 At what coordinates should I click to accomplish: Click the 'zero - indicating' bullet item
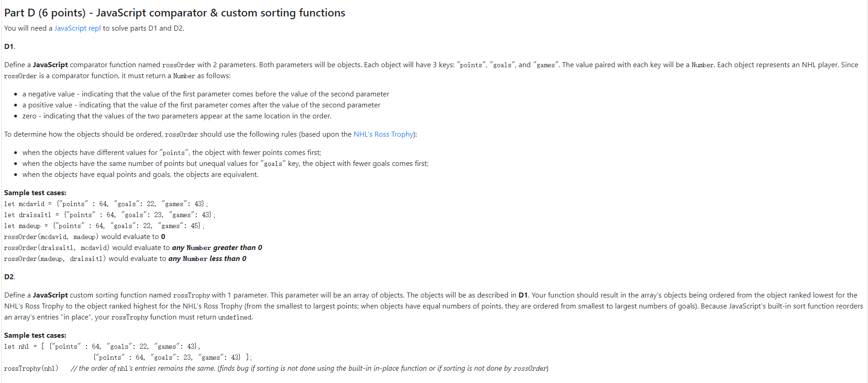coord(177,116)
